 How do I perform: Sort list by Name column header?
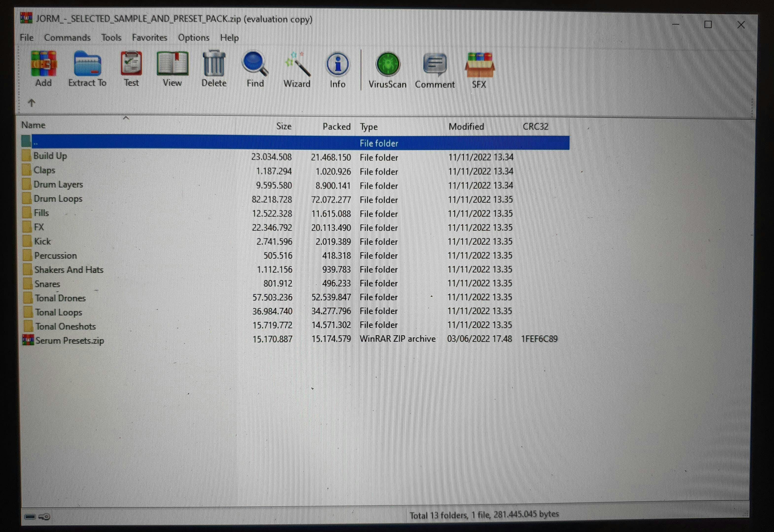[x=34, y=125]
